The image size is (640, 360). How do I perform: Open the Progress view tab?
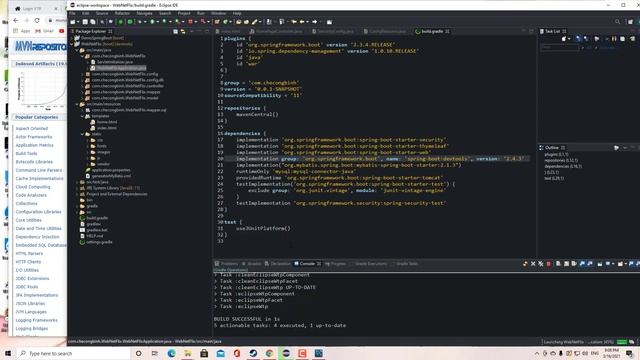click(336, 264)
